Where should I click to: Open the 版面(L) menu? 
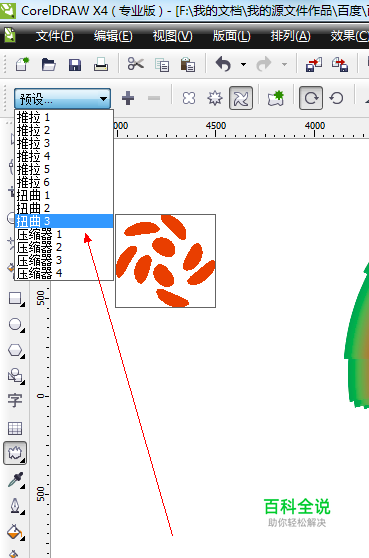pos(232,36)
